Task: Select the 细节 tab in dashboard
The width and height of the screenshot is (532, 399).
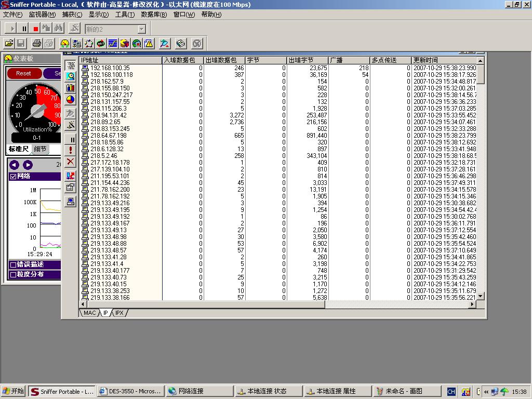Action: [40, 149]
